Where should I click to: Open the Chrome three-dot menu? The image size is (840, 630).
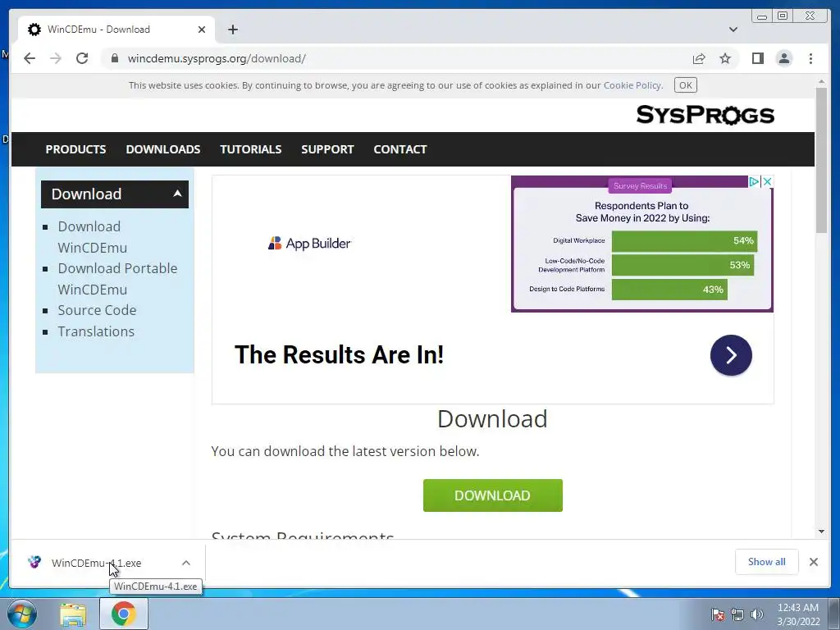(810, 58)
